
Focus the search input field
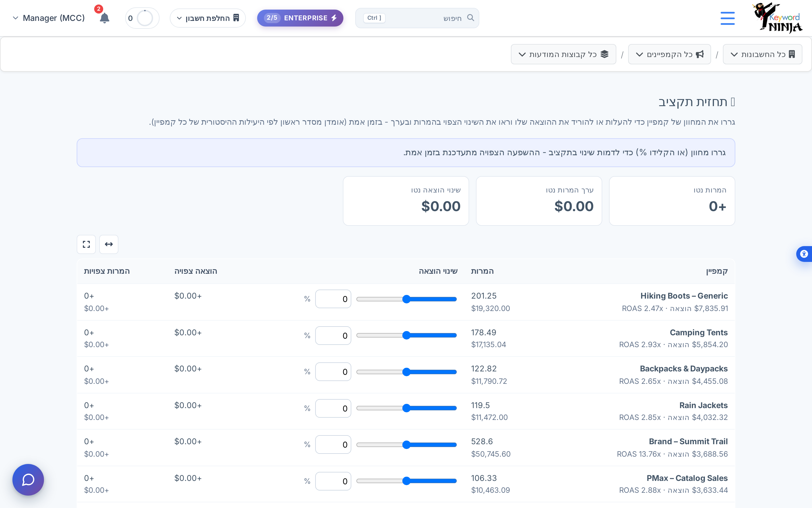click(417, 18)
